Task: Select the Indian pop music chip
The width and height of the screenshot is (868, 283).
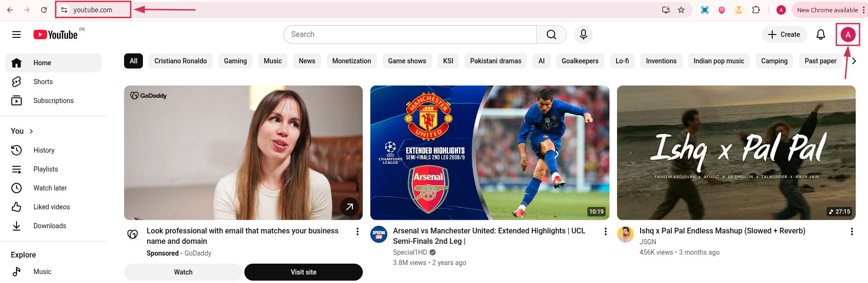Action: pos(719,61)
